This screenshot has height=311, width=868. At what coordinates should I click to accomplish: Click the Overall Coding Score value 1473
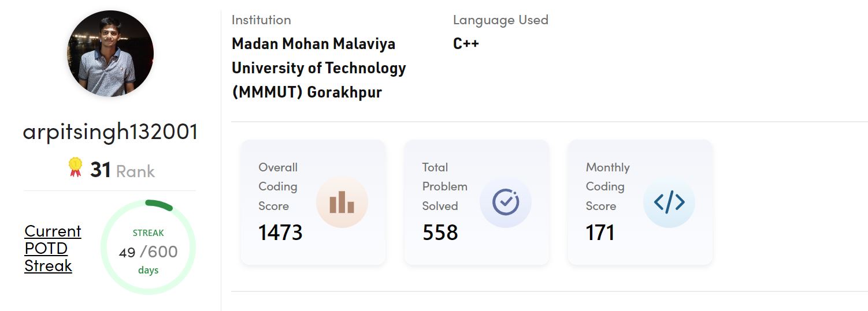(280, 233)
